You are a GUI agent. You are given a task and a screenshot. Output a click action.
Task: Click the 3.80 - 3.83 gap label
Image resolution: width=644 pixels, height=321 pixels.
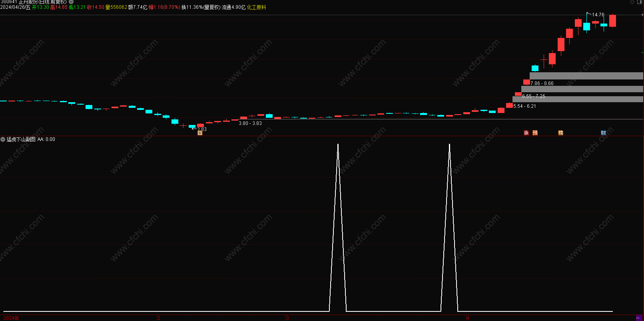[250, 123]
